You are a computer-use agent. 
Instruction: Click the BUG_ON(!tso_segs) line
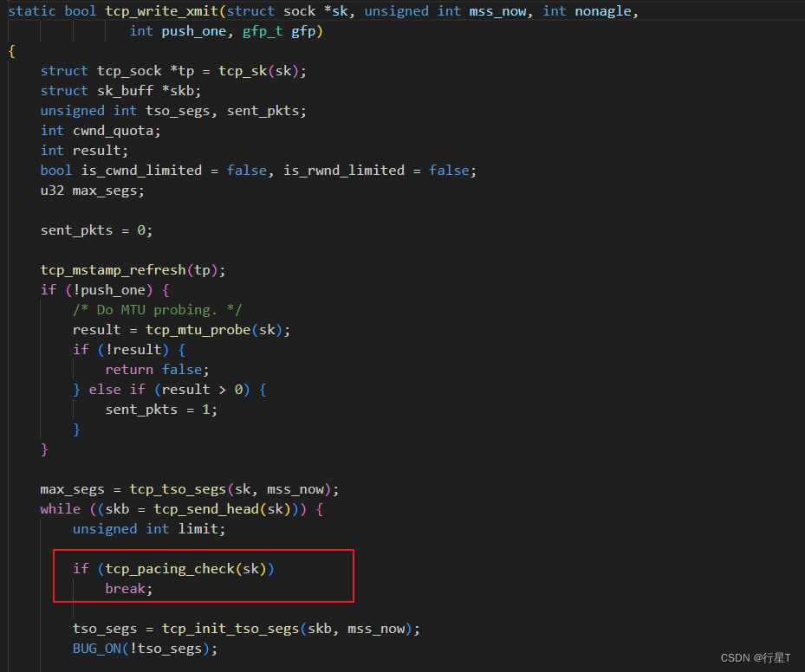coord(145,649)
